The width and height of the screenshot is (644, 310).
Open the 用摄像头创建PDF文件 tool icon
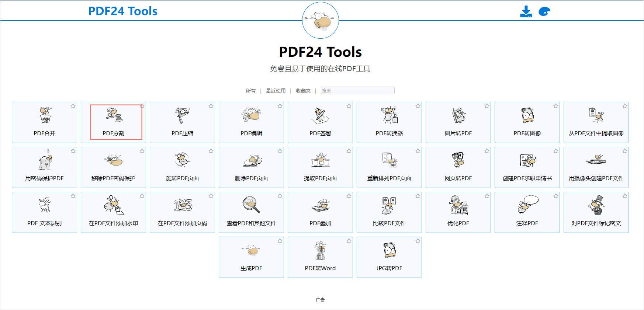596,160
